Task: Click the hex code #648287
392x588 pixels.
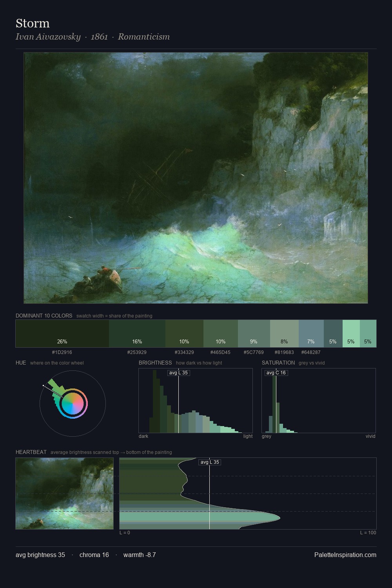Action: pos(311,352)
